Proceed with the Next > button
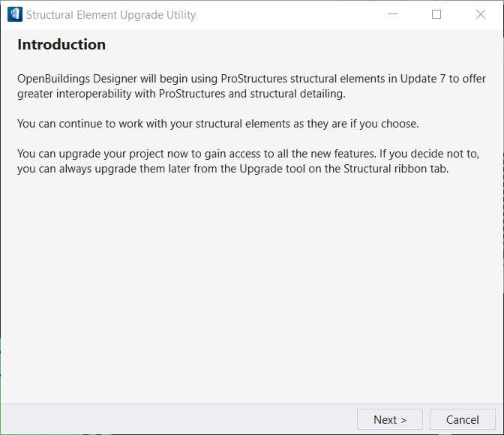Screen dimensions: 504x435 (389, 419)
